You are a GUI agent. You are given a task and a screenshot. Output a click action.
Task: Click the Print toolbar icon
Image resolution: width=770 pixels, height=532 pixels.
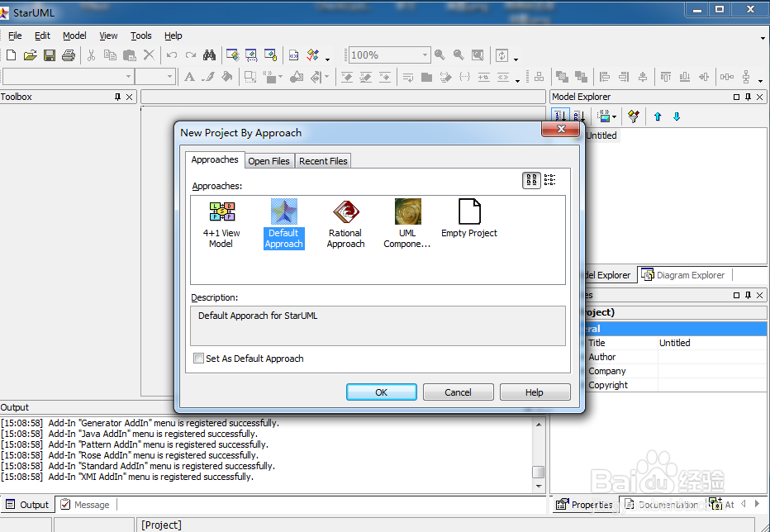pos(69,55)
